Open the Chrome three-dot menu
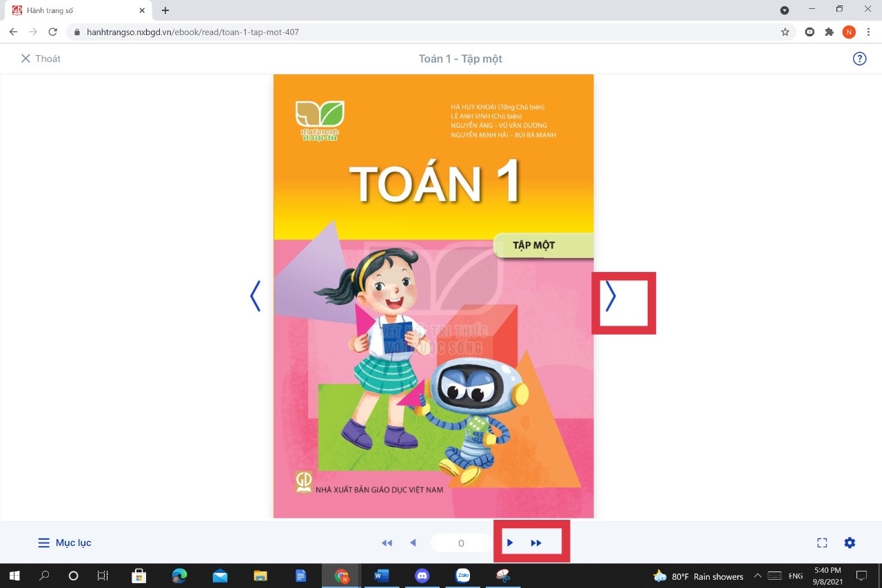 point(869,32)
